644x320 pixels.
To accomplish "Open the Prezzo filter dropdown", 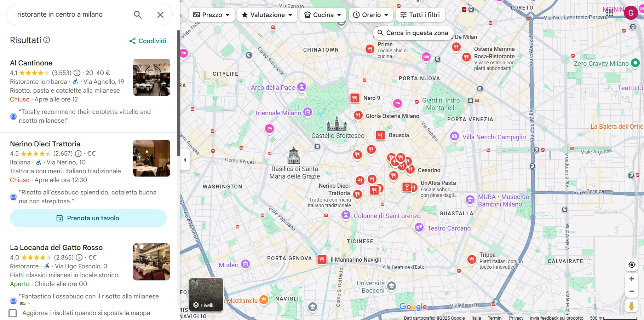I will (x=212, y=15).
